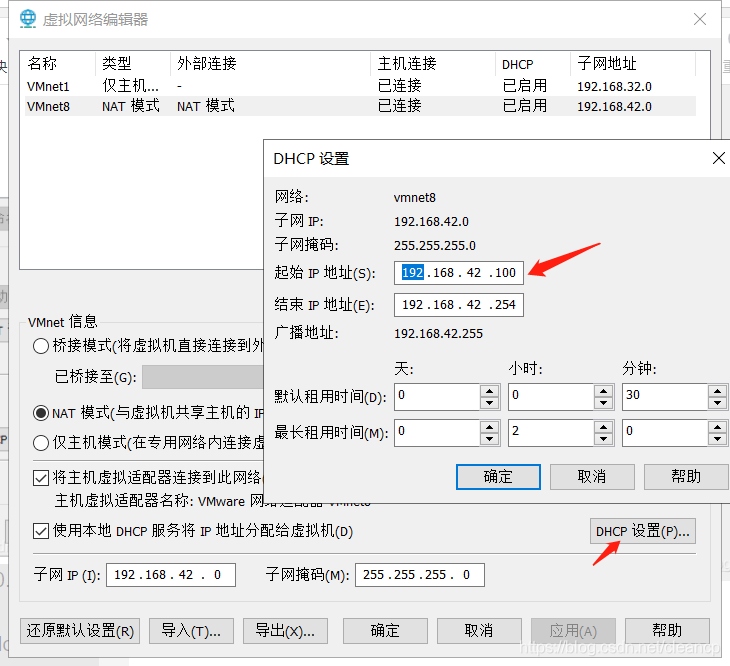Confirm DHCP settings with 确定 button
This screenshot has height=666, width=730.
498,477
